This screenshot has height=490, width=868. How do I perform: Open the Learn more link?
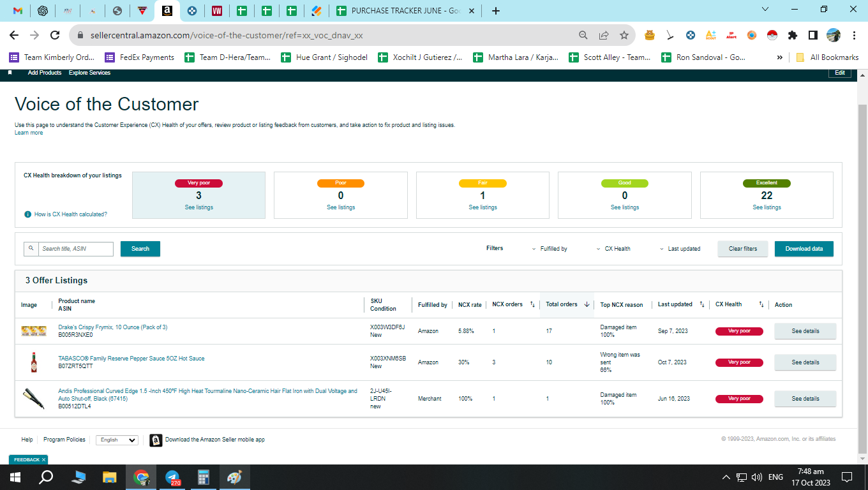click(x=29, y=133)
